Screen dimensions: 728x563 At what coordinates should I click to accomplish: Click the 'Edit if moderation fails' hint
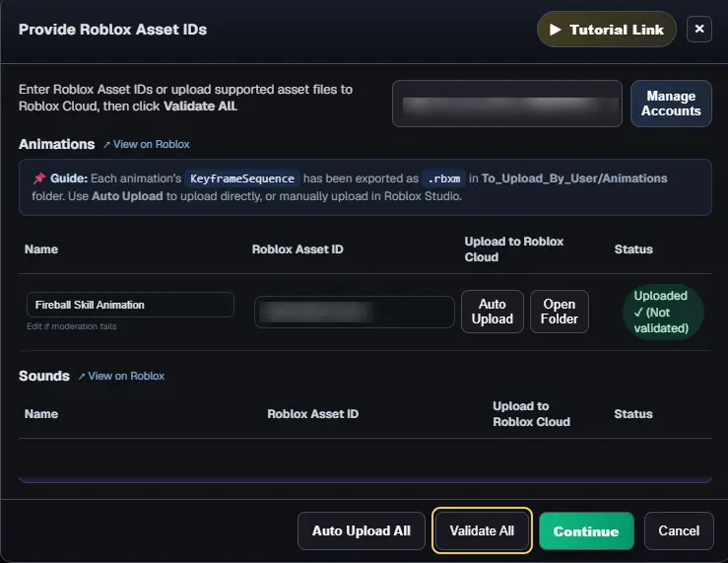tap(72, 326)
